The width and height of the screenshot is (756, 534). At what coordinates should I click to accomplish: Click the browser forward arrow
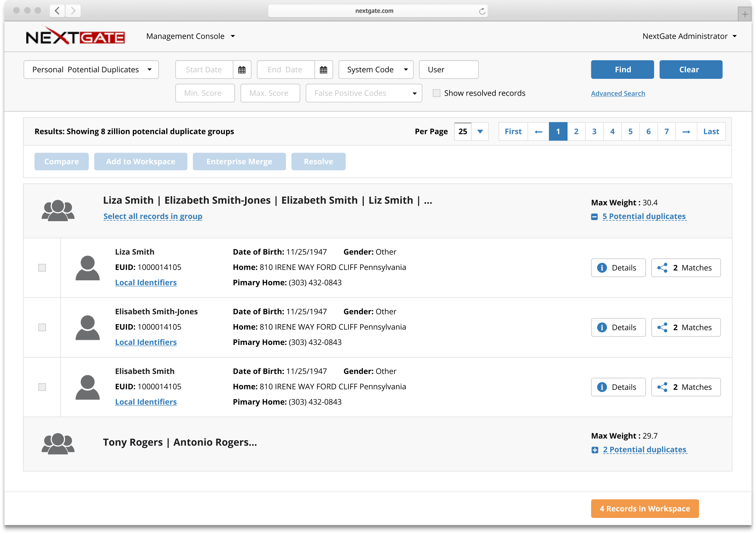(73, 11)
